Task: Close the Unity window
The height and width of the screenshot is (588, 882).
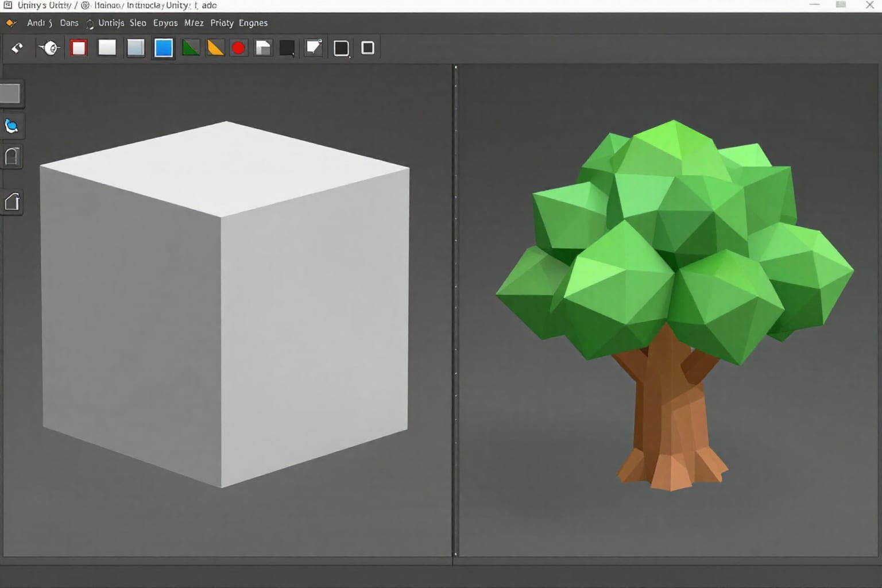Action: click(x=870, y=5)
